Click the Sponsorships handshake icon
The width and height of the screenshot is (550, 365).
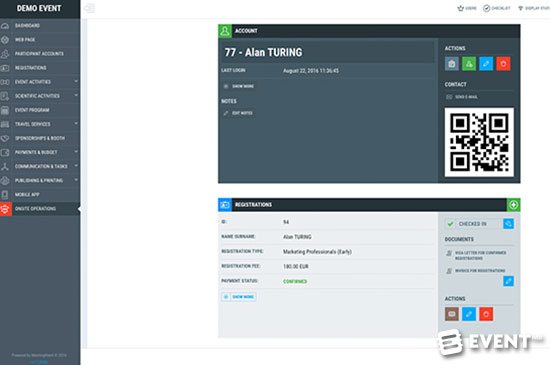click(5, 138)
